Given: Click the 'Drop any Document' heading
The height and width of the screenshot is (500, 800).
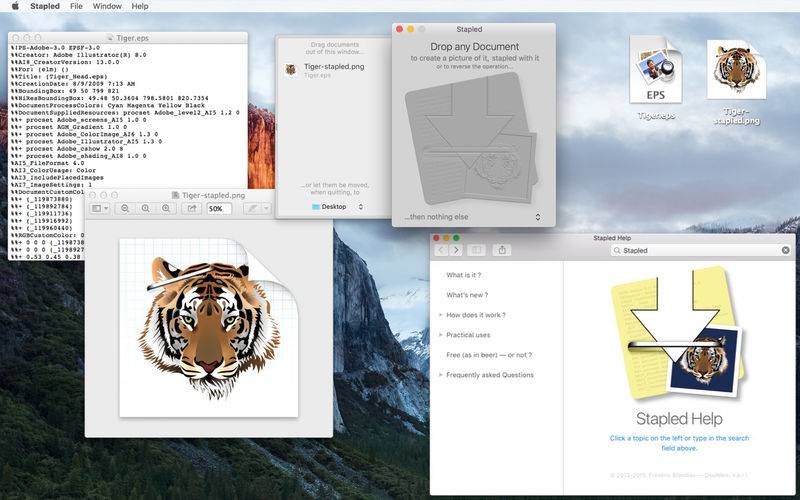Looking at the screenshot, I should click(474, 46).
